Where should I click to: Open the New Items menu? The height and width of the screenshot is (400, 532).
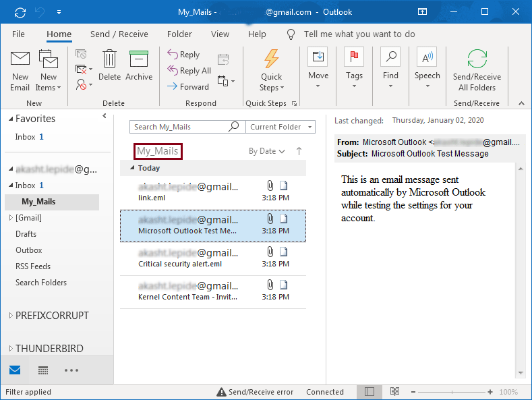pos(48,71)
